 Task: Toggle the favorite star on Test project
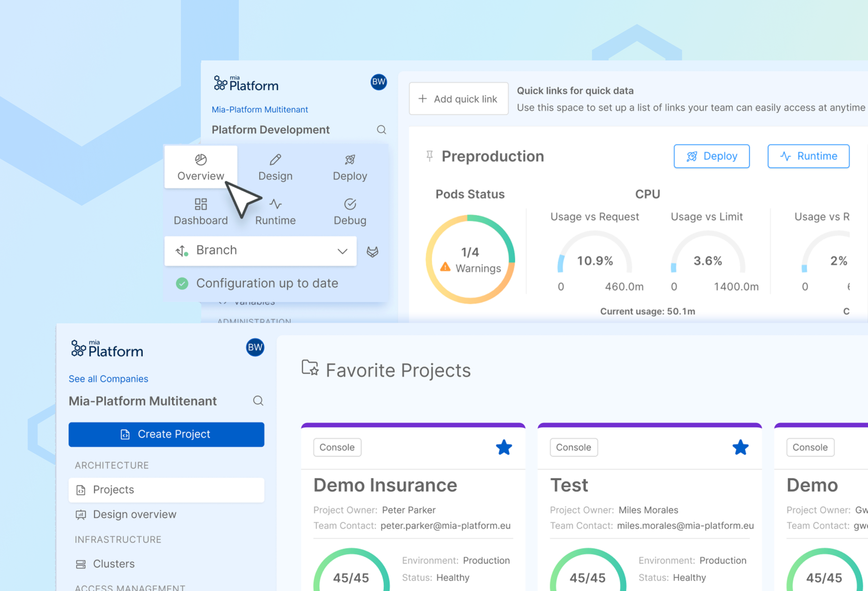point(740,447)
